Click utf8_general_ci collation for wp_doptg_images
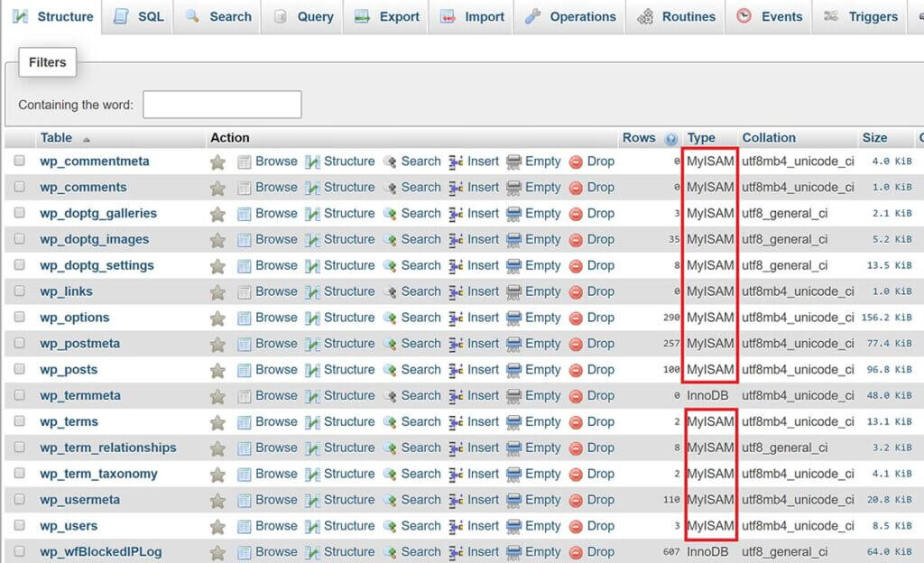This screenshot has height=563, width=924. 784,240
